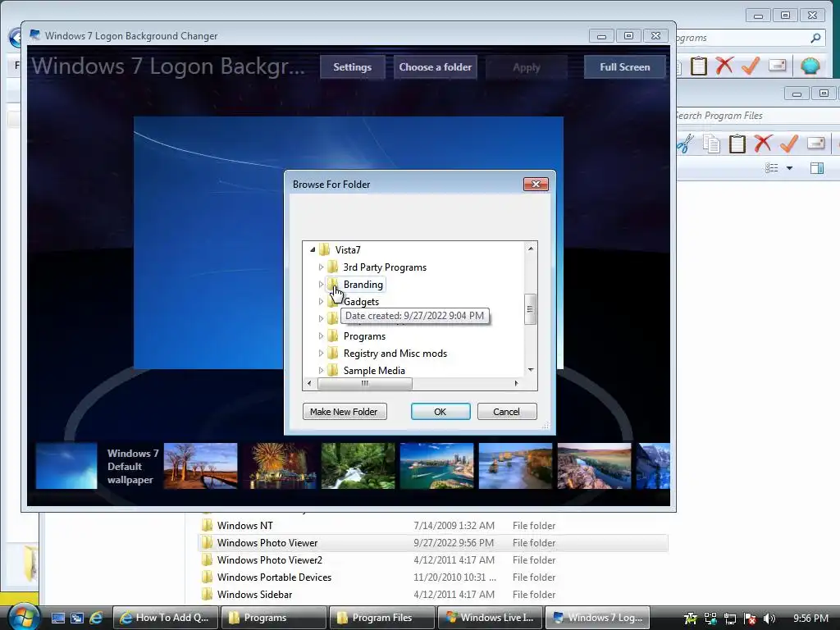
Task: Click Copy icon in Program Files window
Action: pos(711,144)
